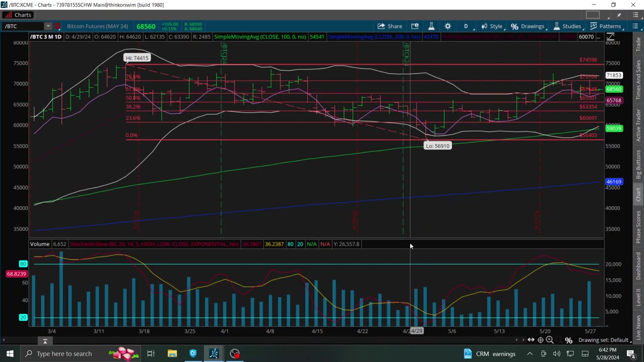Screen dimensions: 644x362
Task: Click the SimpleMovingAvg (CLOSE, 100) study label
Action: (x=261, y=37)
